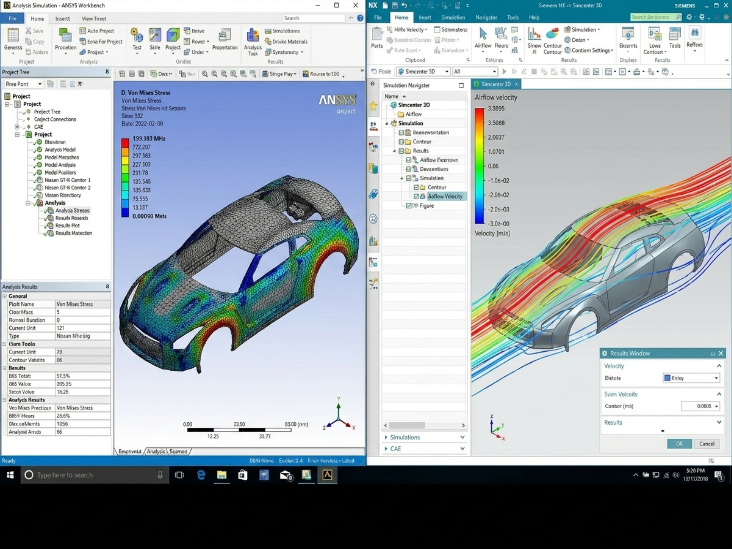Click the ANSYS Search input field
732x549 pixels.
point(314,18)
